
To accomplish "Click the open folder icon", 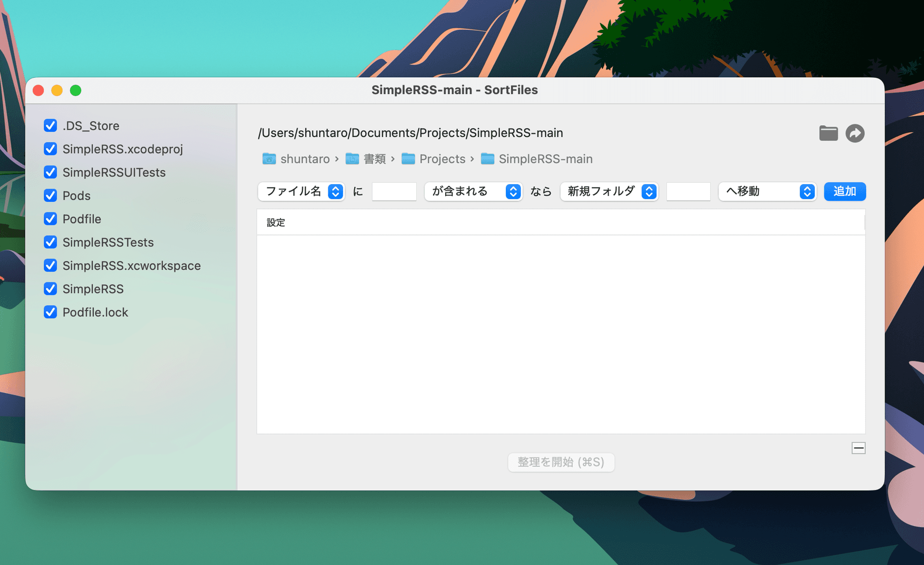I will pos(828,133).
